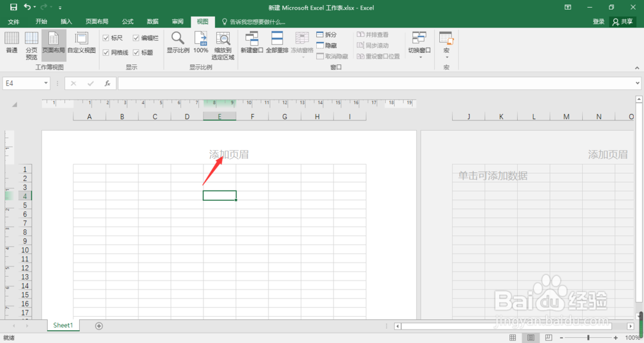Switch to Normal (普通) workbook view
644x343 pixels.
12,42
